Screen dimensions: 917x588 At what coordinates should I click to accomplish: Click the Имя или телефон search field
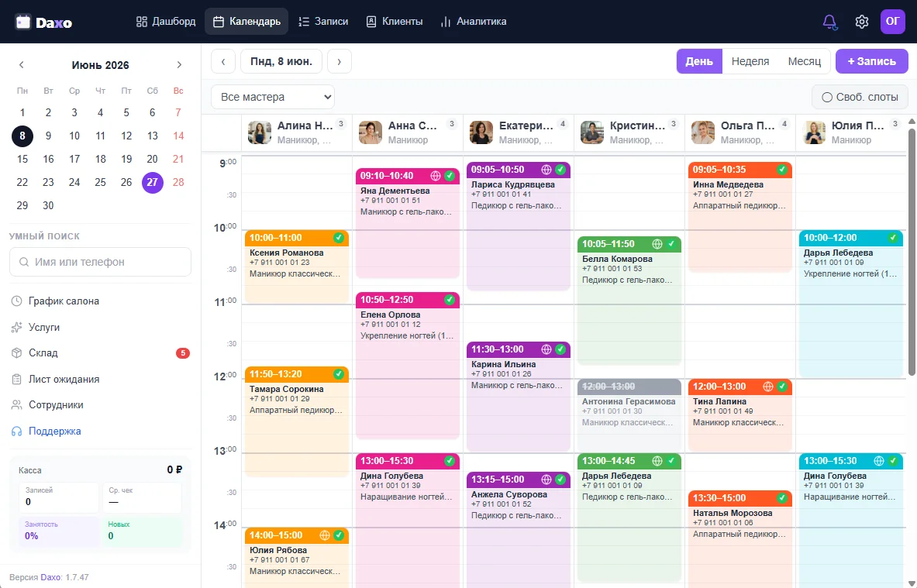pyautogui.click(x=100, y=262)
